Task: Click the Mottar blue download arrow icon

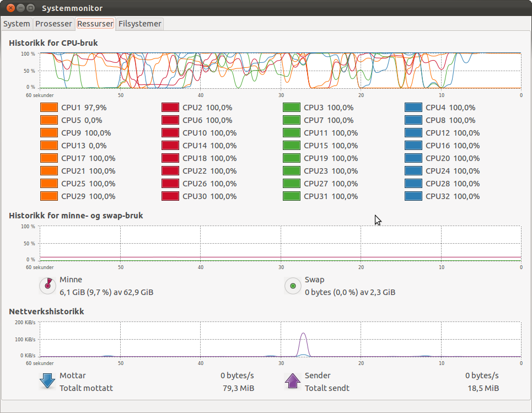Action: pos(47,381)
